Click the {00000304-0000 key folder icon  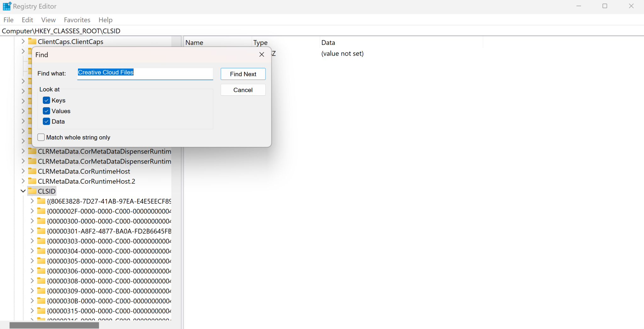[41, 251]
